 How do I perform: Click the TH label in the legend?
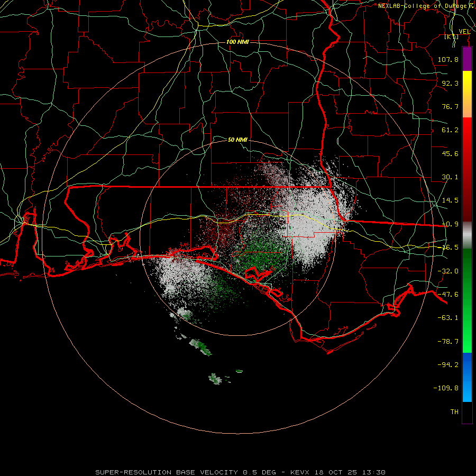tap(454, 412)
